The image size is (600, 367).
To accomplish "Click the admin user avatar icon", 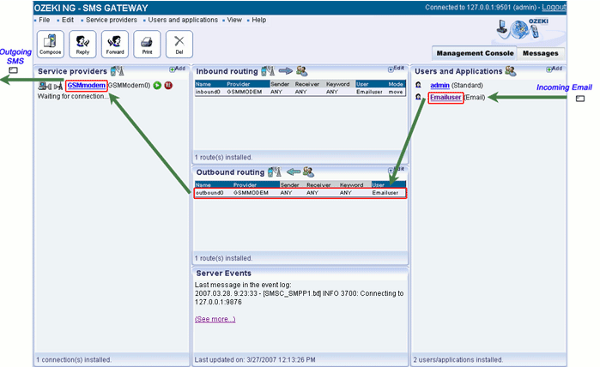I will pyautogui.click(x=418, y=85).
